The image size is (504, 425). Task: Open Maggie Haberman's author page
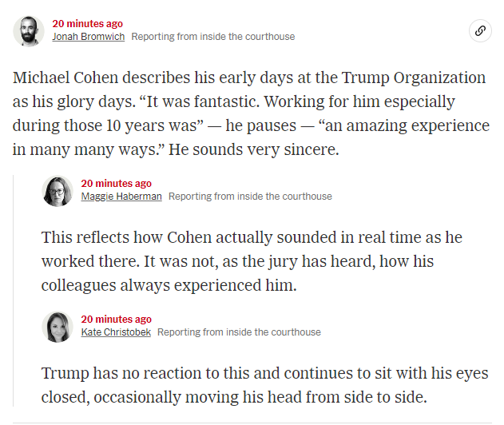coord(121,197)
